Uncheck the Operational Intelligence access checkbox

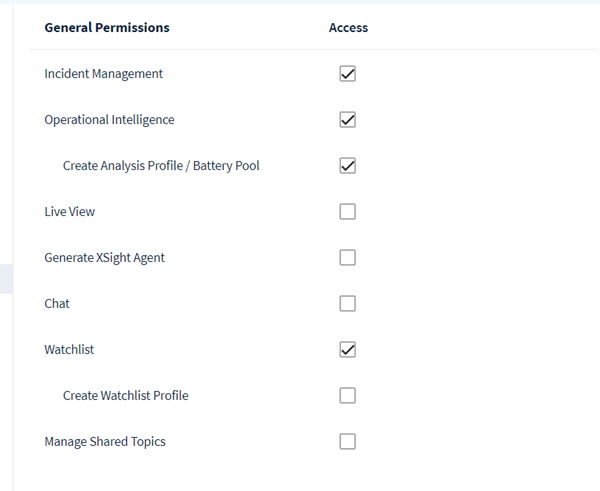click(348, 120)
